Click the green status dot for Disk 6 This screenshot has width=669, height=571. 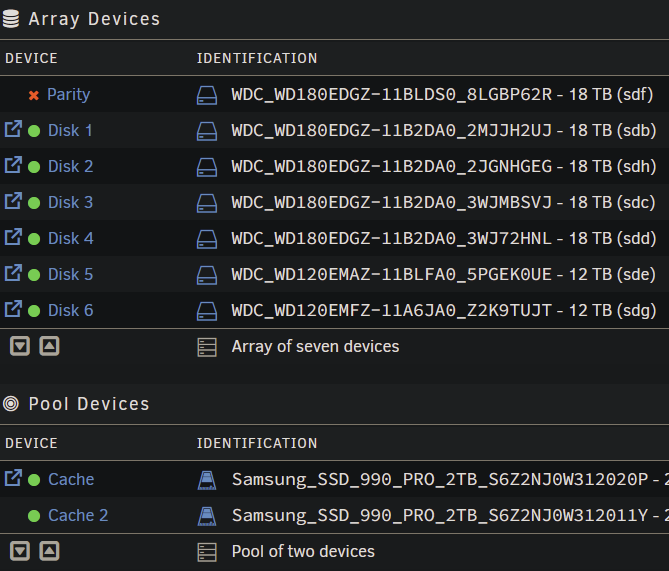tap(34, 311)
